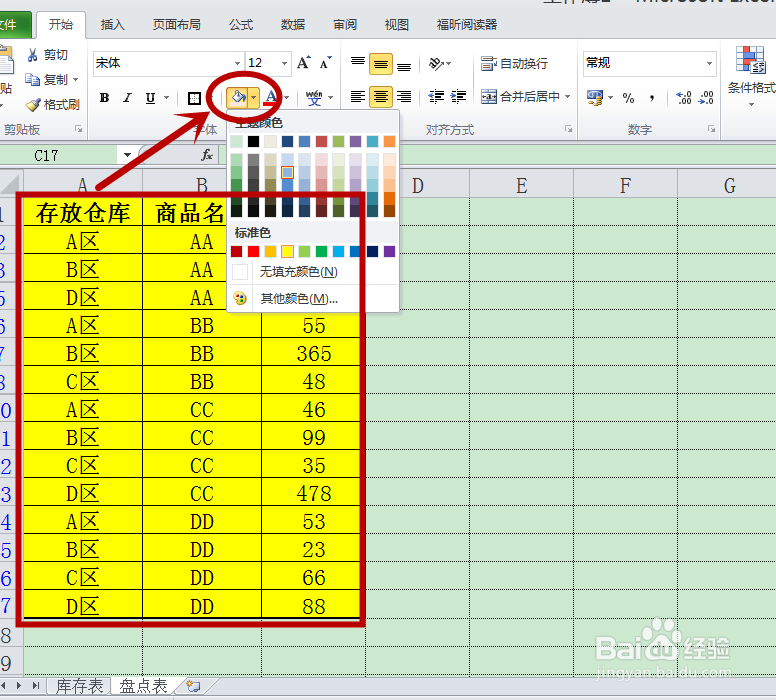Open Conditional Formatting (条件格式)

point(751,76)
